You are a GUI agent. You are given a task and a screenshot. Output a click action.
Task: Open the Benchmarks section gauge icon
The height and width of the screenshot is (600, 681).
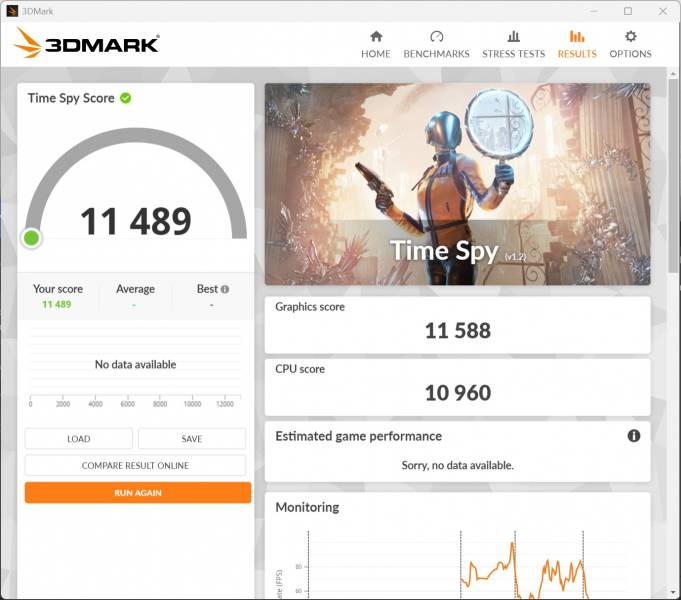(436, 36)
